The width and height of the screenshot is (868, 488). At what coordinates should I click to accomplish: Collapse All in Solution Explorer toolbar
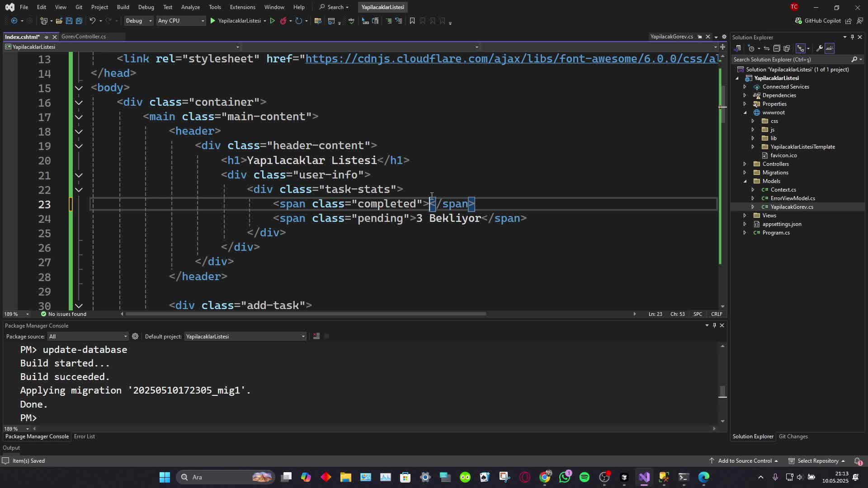pos(777,48)
